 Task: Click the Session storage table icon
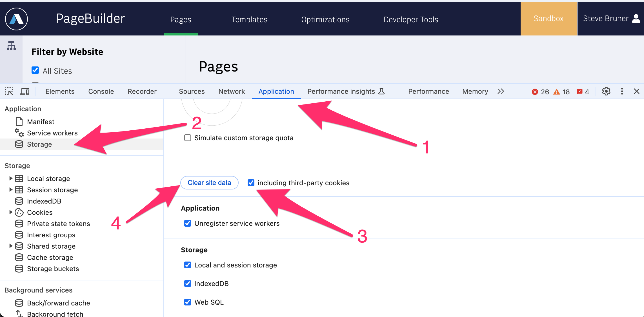tap(19, 190)
